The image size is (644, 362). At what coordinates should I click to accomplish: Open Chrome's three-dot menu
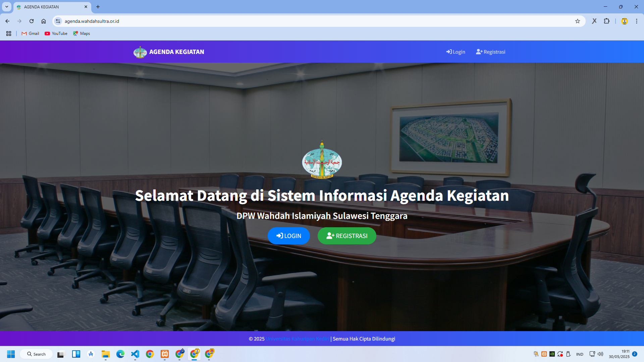point(637,21)
